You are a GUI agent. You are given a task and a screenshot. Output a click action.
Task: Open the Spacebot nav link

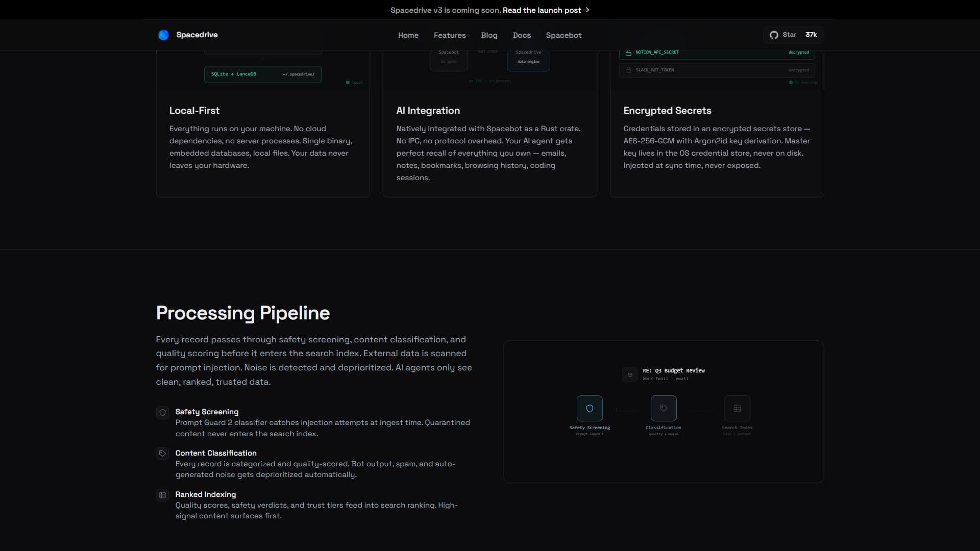[563, 35]
